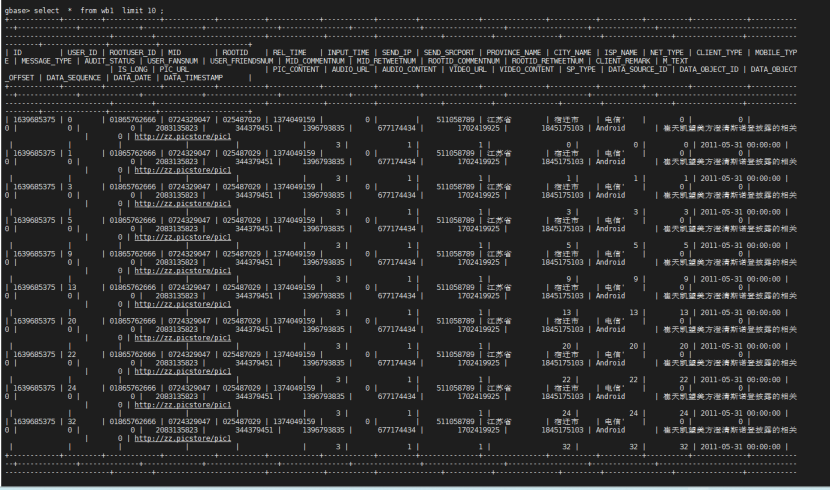Select the USER_ID column header
This screenshot has height=490, width=831.
click(x=82, y=52)
